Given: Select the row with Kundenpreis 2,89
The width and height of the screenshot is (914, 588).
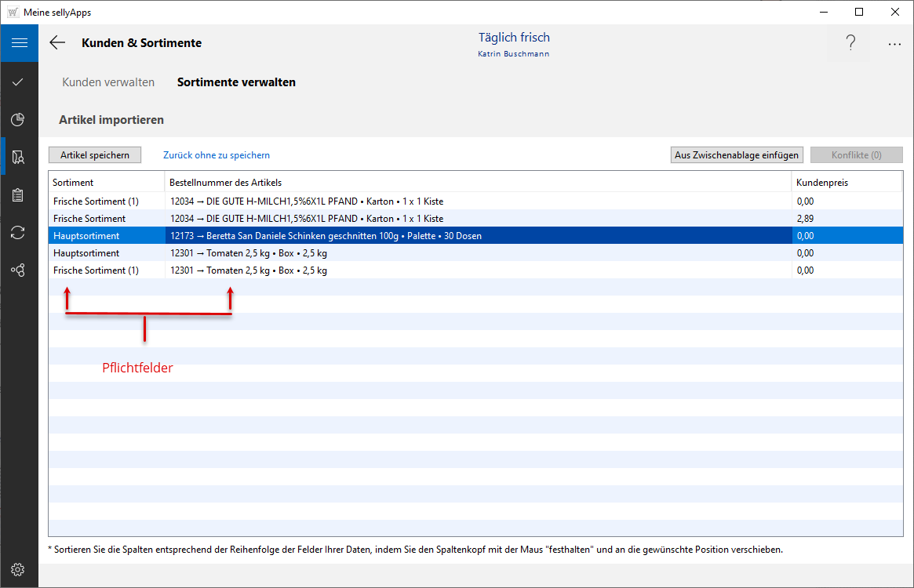Looking at the screenshot, I should click(x=477, y=219).
